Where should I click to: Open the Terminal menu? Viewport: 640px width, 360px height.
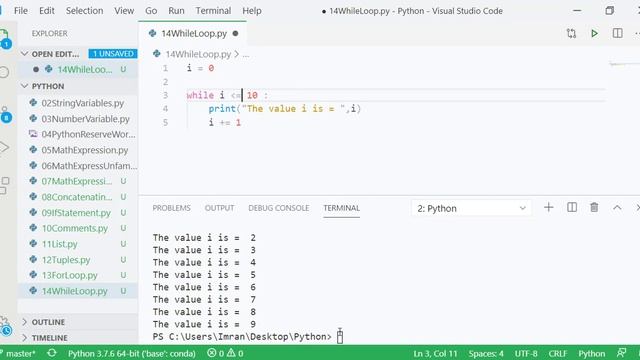coord(213,11)
